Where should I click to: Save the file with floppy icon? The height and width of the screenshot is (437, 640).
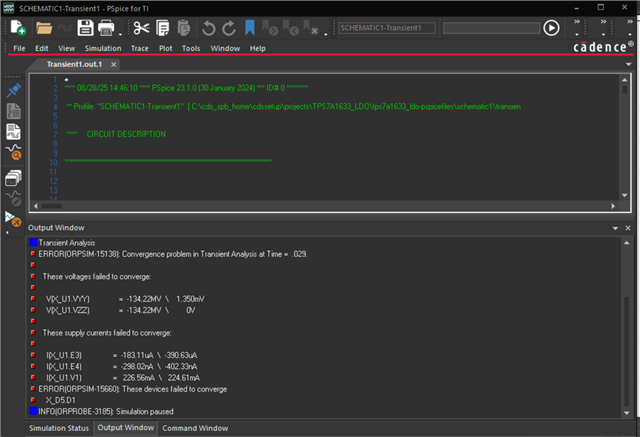(85, 28)
